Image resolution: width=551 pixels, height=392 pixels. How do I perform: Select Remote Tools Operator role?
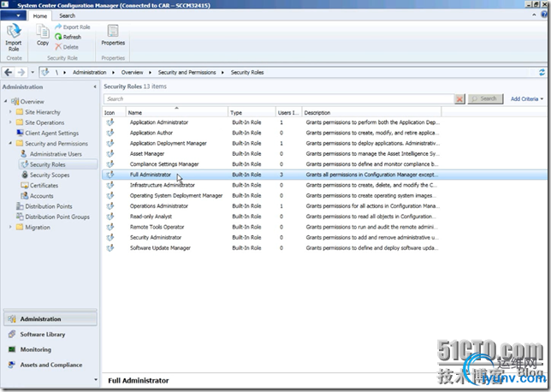pyautogui.click(x=324, y=227)
